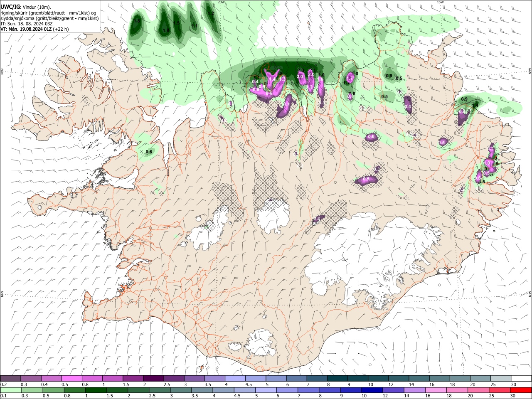
Task: Select the lavender upper swatch between 4 and 4.5
Action: pyautogui.click(x=235, y=378)
